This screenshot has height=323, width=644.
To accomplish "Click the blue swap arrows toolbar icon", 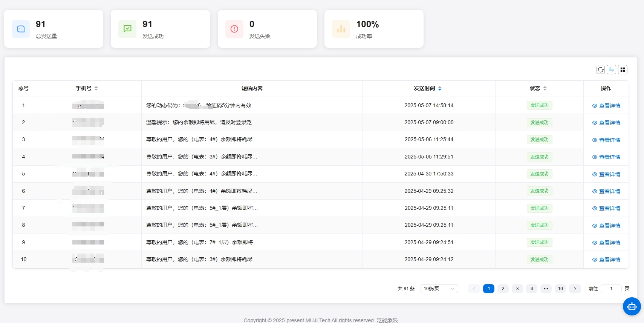I will click(x=612, y=70).
